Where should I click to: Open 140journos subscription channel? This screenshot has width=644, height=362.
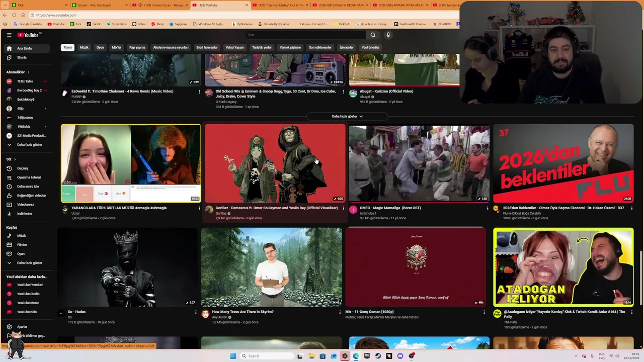[x=28, y=118]
